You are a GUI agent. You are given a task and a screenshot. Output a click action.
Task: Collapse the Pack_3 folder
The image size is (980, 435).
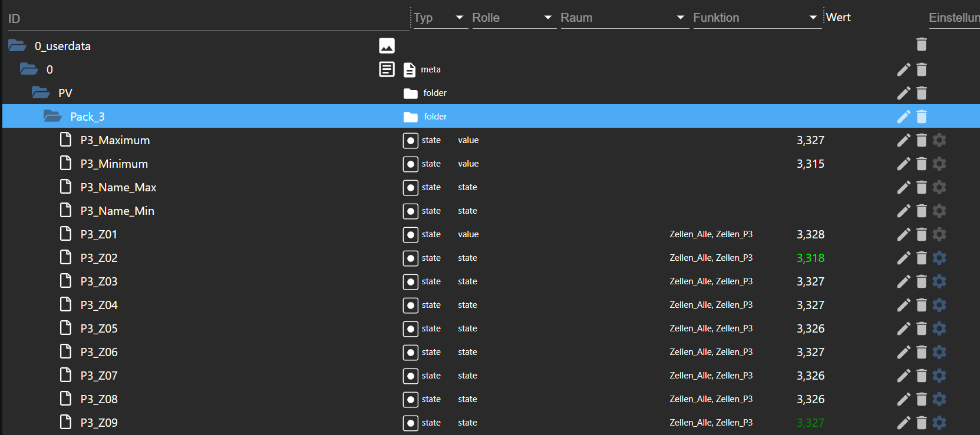click(52, 116)
